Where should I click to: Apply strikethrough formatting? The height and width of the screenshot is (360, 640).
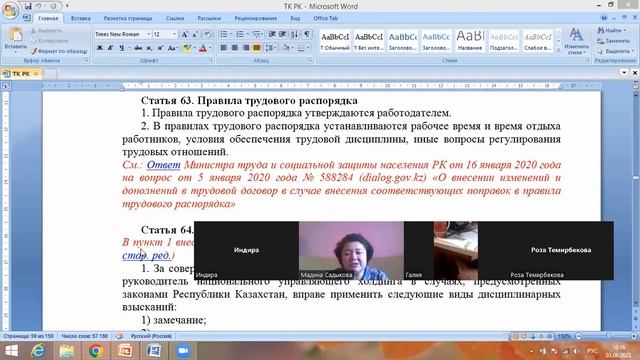(138, 48)
